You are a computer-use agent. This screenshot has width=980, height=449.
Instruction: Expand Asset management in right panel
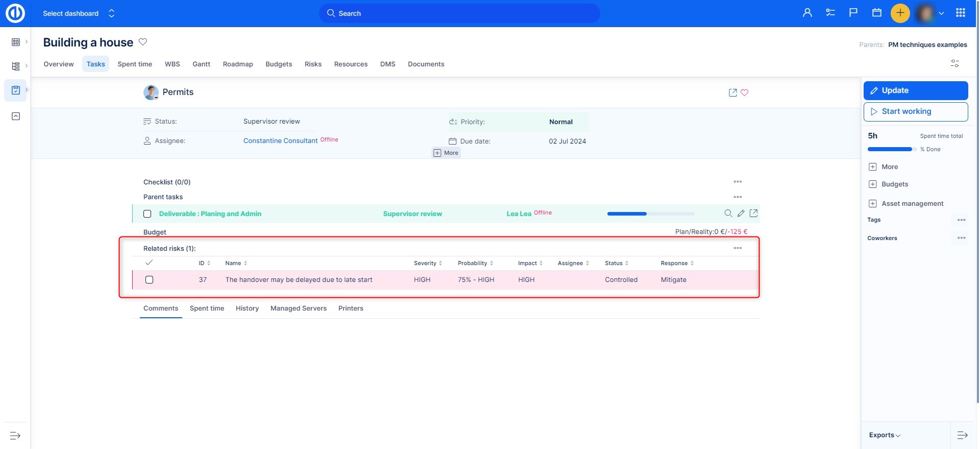tap(873, 204)
